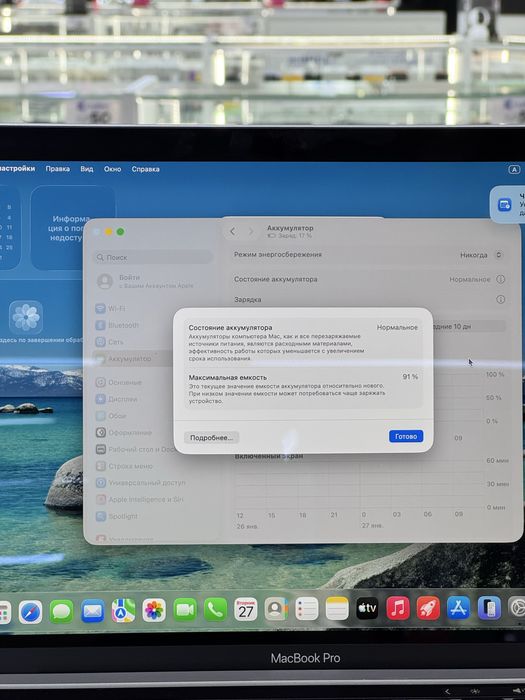Switch to the Последние 10 дн tab

tap(469, 326)
